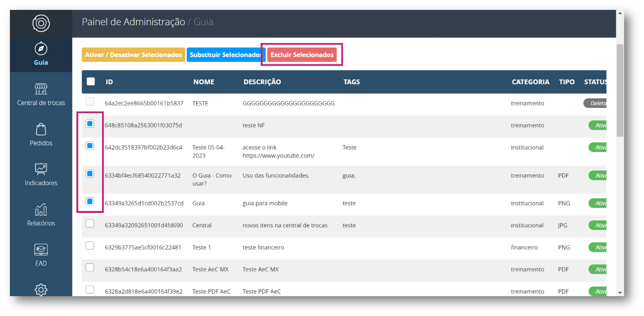The height and width of the screenshot is (316, 644).
Task: Click name O Guia - Como usar?
Action: (212, 179)
